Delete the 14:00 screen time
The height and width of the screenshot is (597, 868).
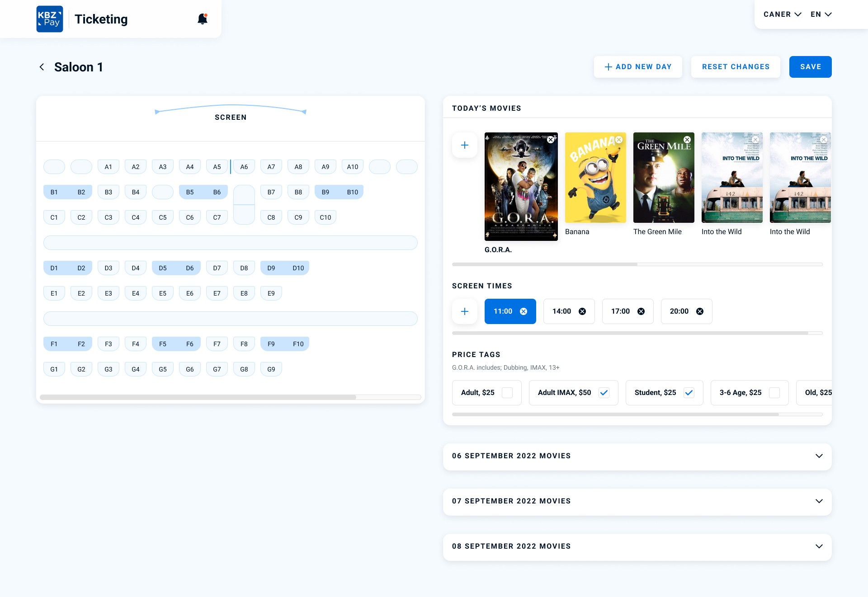(582, 311)
